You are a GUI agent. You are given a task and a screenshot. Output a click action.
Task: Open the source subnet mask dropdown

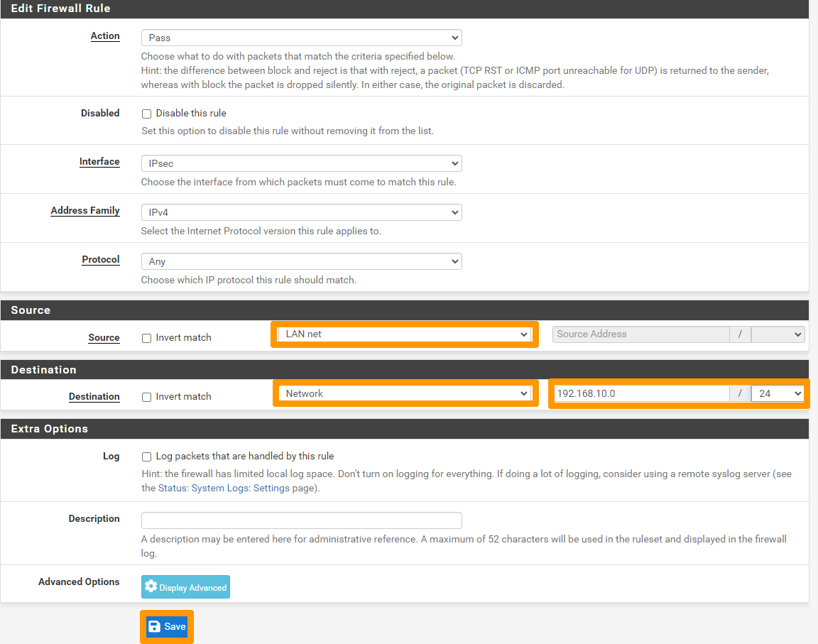point(778,334)
